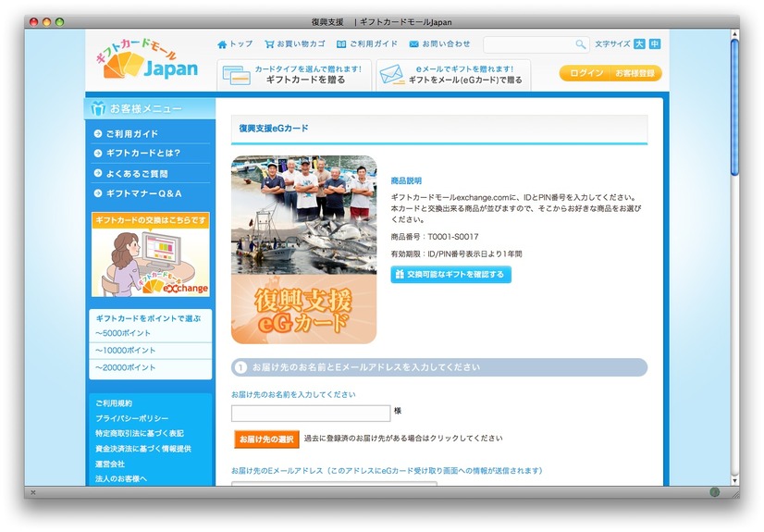
Task: Focus the お届け先のお名前 input field
Action: pyautogui.click(x=311, y=414)
